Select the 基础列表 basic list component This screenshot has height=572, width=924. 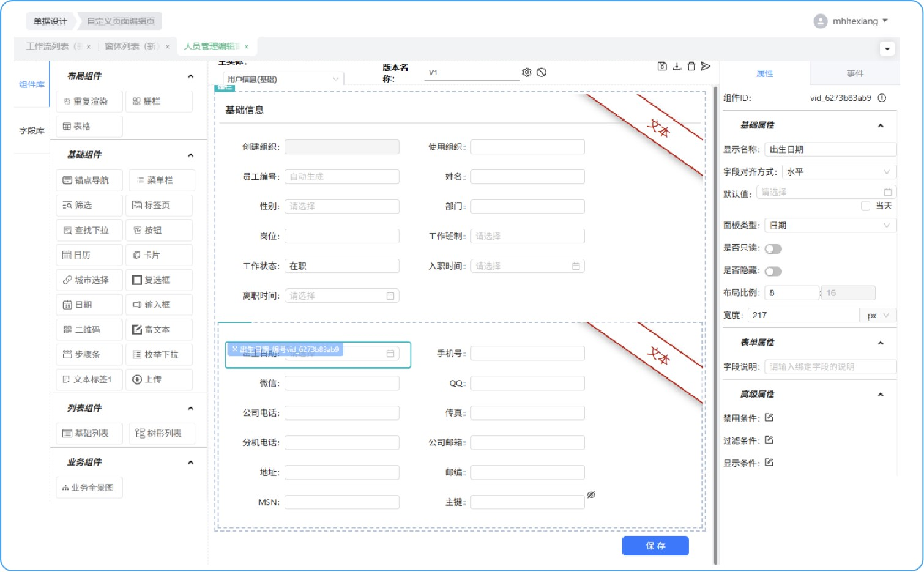[89, 434]
